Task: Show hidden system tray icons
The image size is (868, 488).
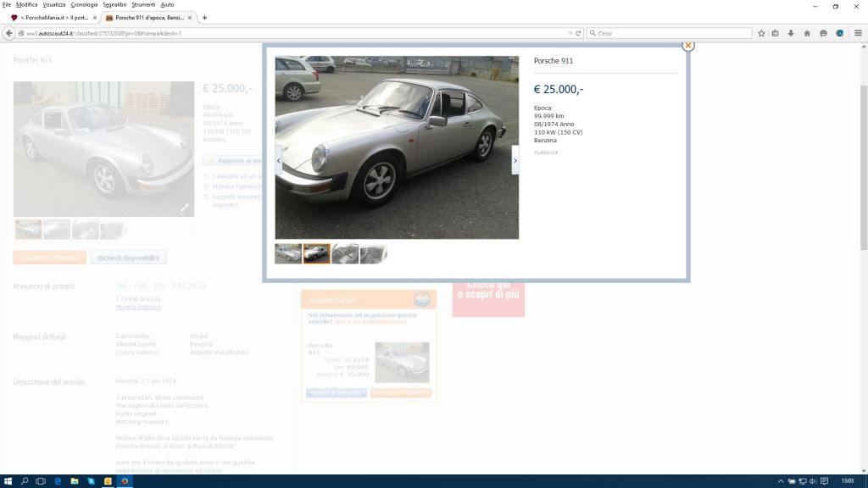Action: pyautogui.click(x=781, y=481)
